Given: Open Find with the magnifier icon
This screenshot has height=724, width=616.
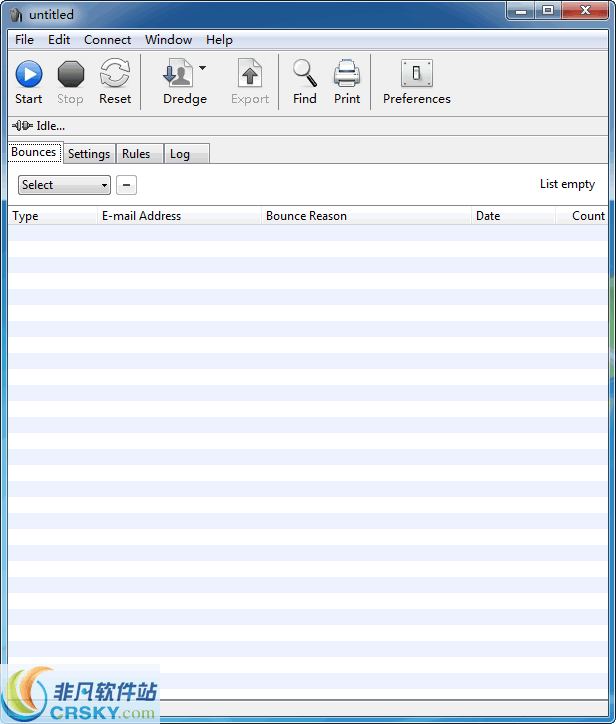Looking at the screenshot, I should (305, 73).
